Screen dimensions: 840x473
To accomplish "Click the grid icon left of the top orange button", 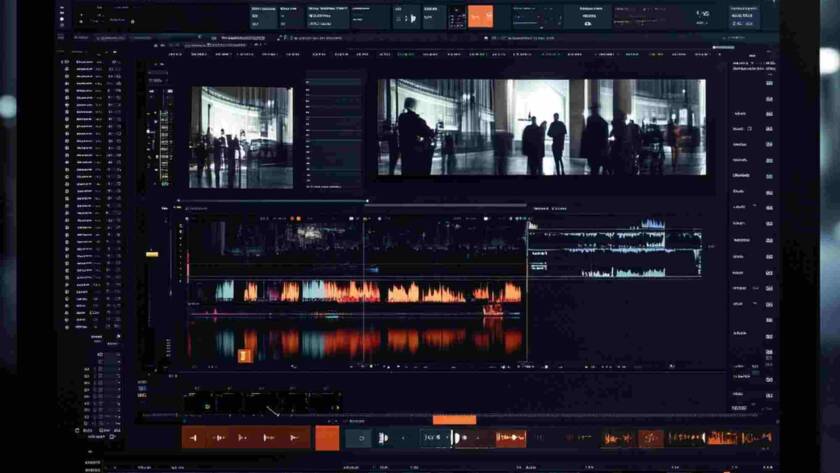I will tap(456, 18).
